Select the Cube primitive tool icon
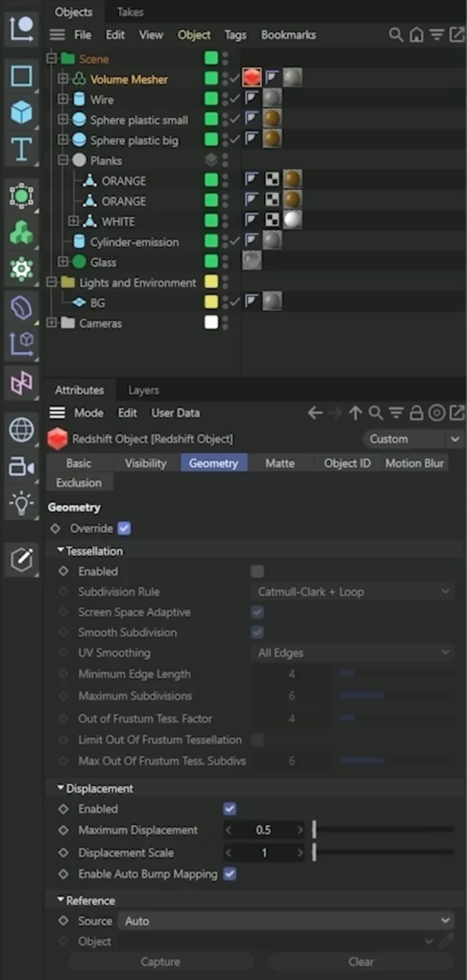467x980 pixels. click(21, 112)
